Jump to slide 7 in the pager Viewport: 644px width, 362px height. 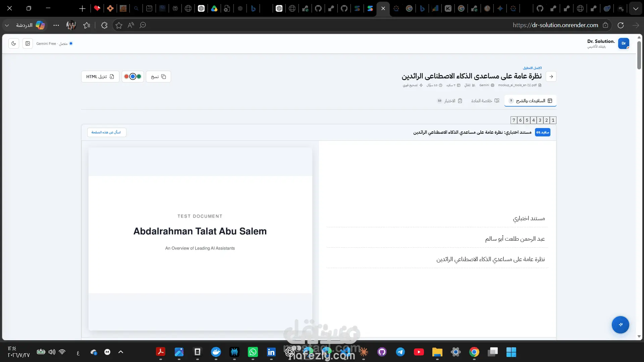[x=514, y=120]
